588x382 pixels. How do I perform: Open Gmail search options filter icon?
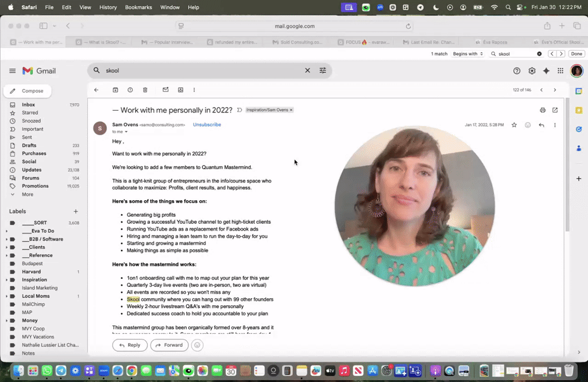click(x=323, y=71)
